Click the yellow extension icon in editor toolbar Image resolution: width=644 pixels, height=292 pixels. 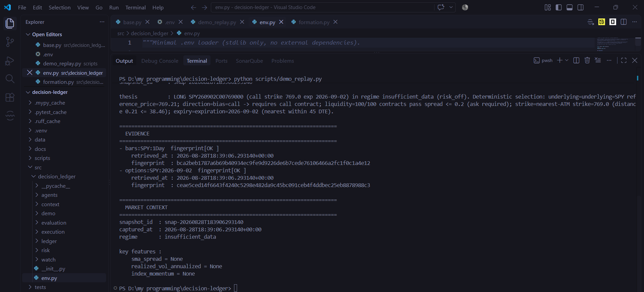[x=602, y=22]
